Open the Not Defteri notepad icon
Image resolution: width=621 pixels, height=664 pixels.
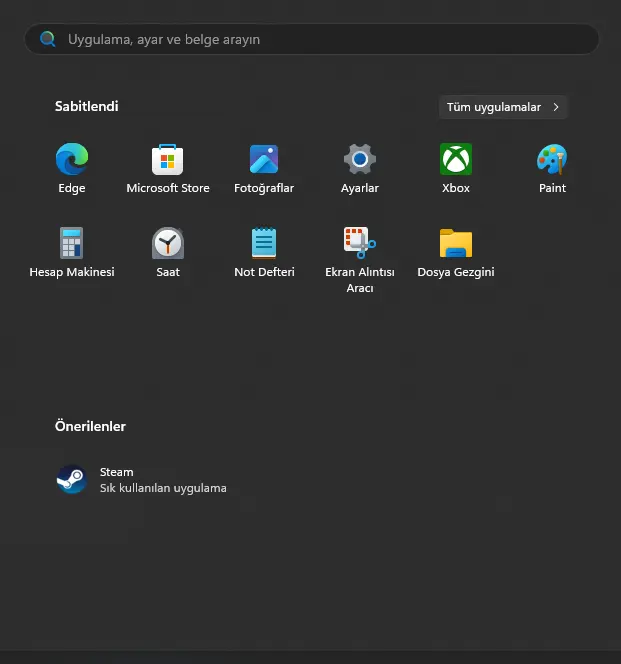coord(264,243)
